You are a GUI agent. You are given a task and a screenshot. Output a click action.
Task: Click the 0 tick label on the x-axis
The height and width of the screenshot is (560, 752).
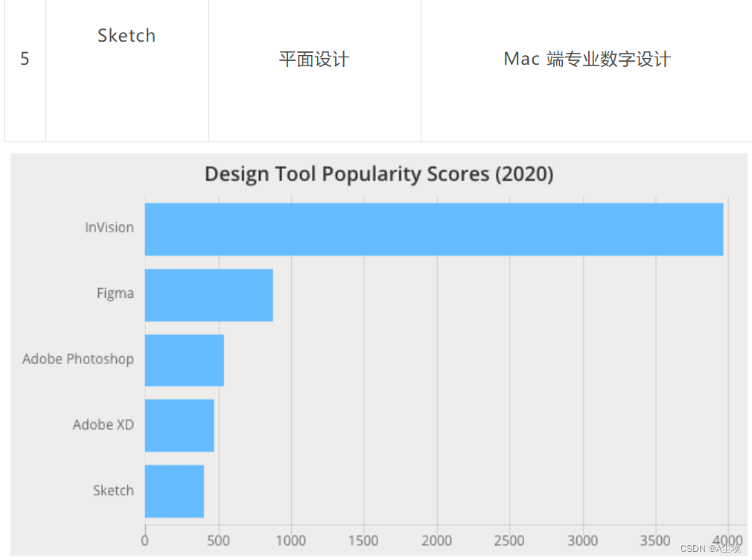[x=145, y=541]
